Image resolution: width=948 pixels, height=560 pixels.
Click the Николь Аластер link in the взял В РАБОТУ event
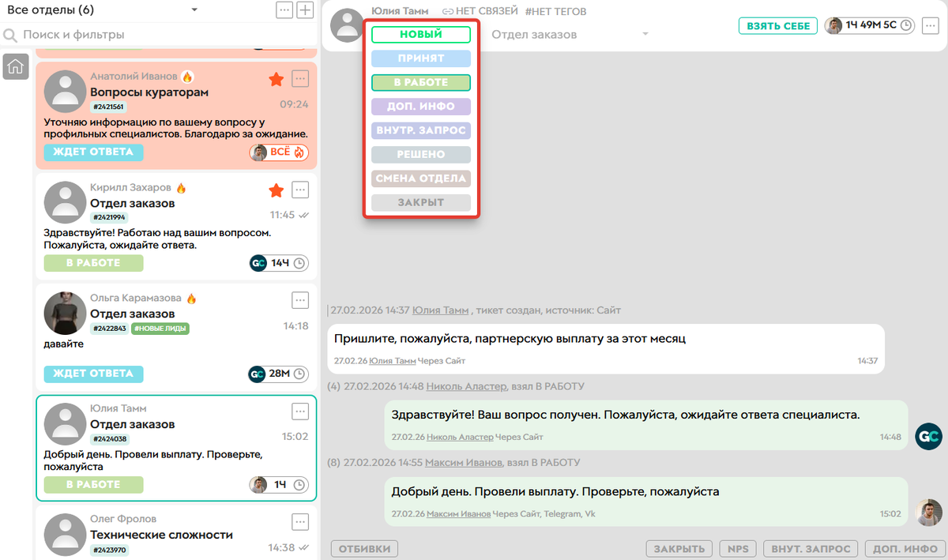(x=466, y=386)
